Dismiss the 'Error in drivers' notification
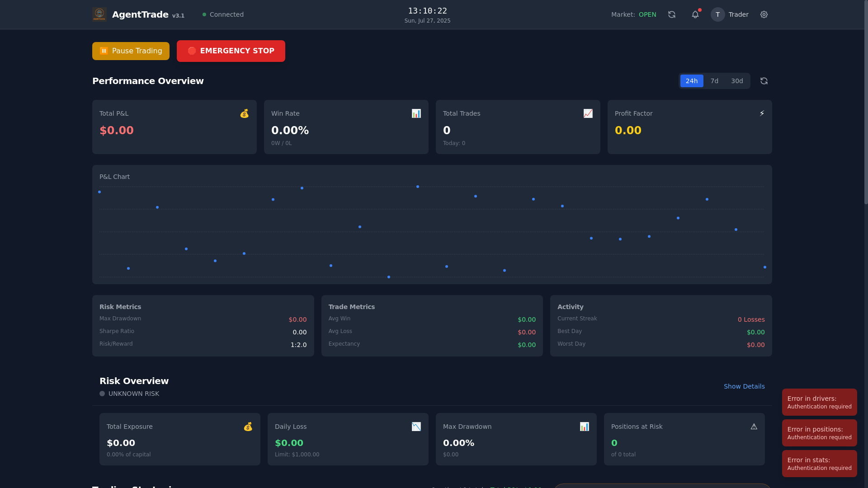868x488 pixels. coord(820,402)
